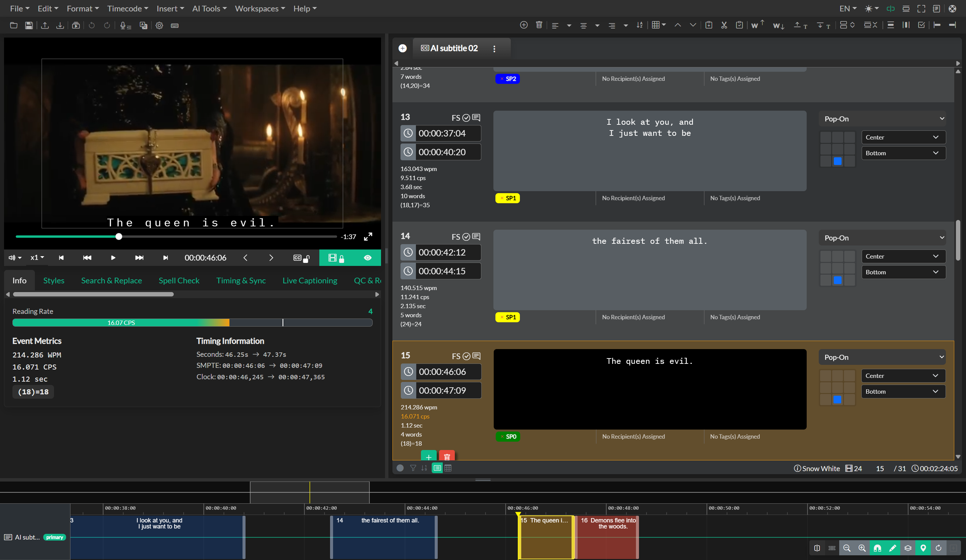
Task: Play the video
Action: pos(113,258)
